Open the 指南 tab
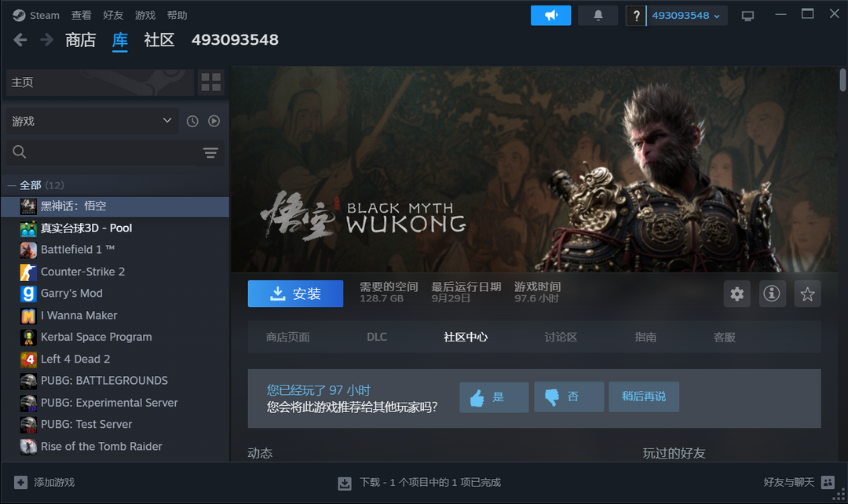The height and width of the screenshot is (504, 848). 645,337
